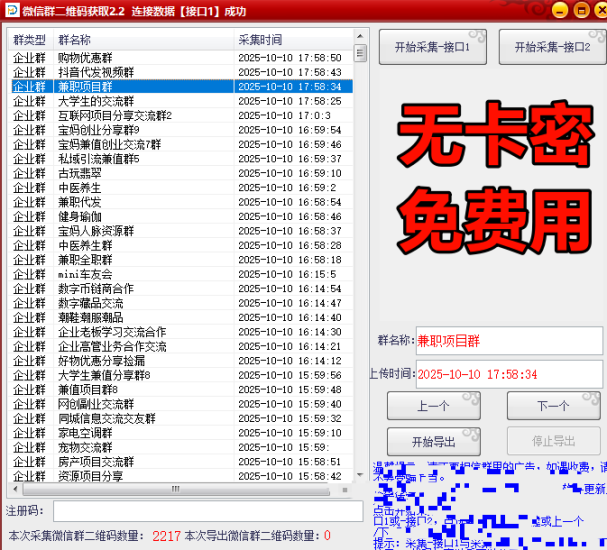Select the 兼职全职群 row
Image resolution: width=607 pixels, height=550 pixels.
[x=180, y=260]
